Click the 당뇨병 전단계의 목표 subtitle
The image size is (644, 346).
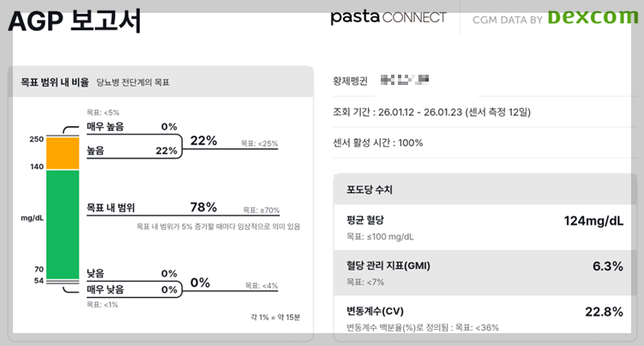coord(133,82)
